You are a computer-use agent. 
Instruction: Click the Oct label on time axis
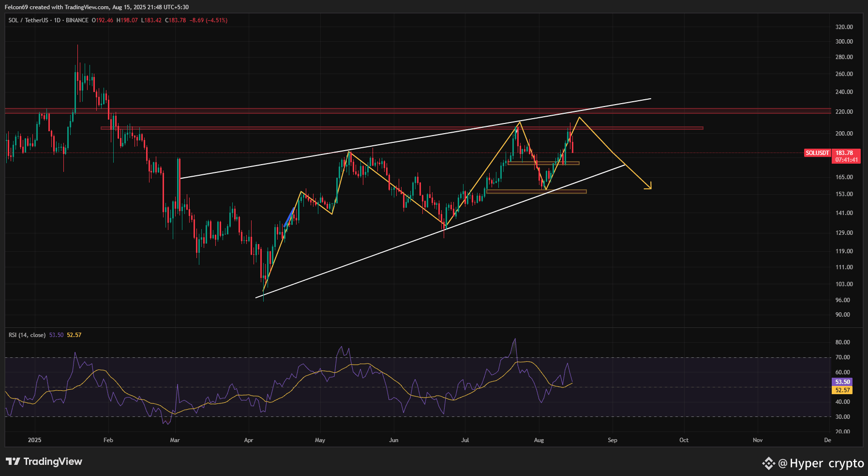coord(684,440)
